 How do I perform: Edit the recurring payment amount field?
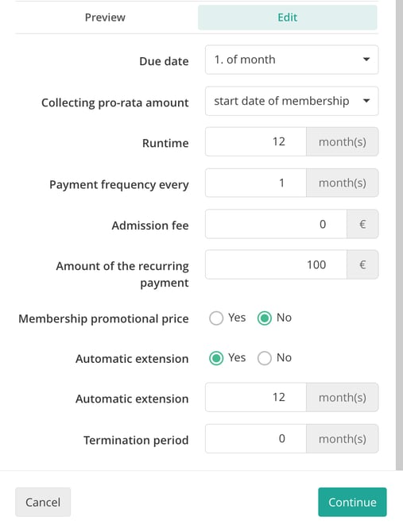pos(276,264)
